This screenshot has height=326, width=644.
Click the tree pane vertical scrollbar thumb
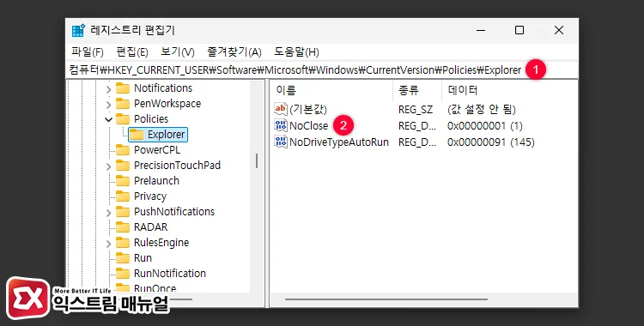[257, 161]
